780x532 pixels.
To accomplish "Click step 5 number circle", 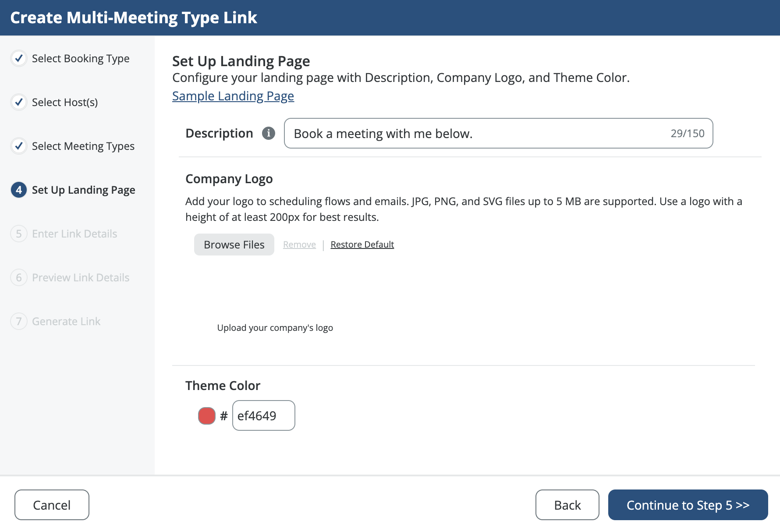I will 19,234.
